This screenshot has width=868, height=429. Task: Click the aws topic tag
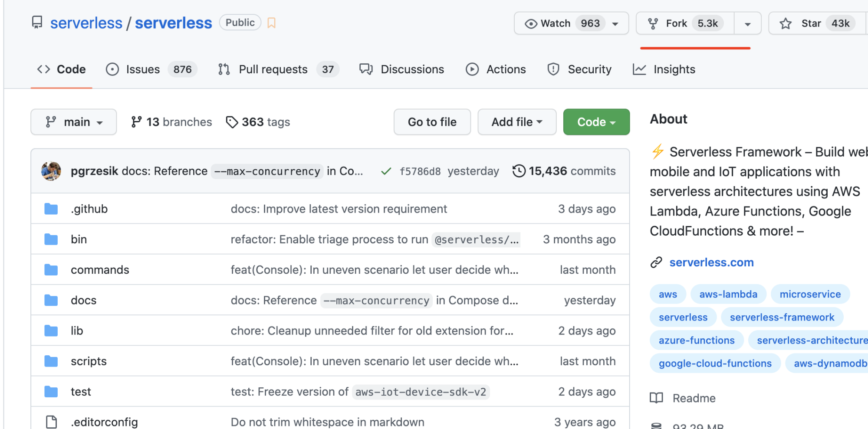[667, 294]
